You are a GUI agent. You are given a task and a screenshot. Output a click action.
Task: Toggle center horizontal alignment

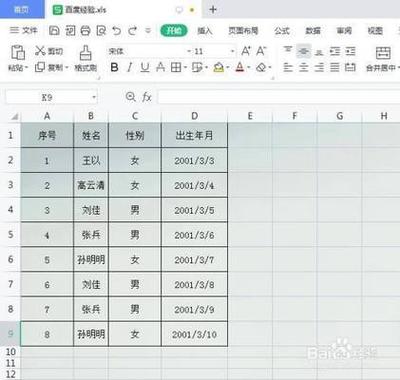[x=303, y=67]
